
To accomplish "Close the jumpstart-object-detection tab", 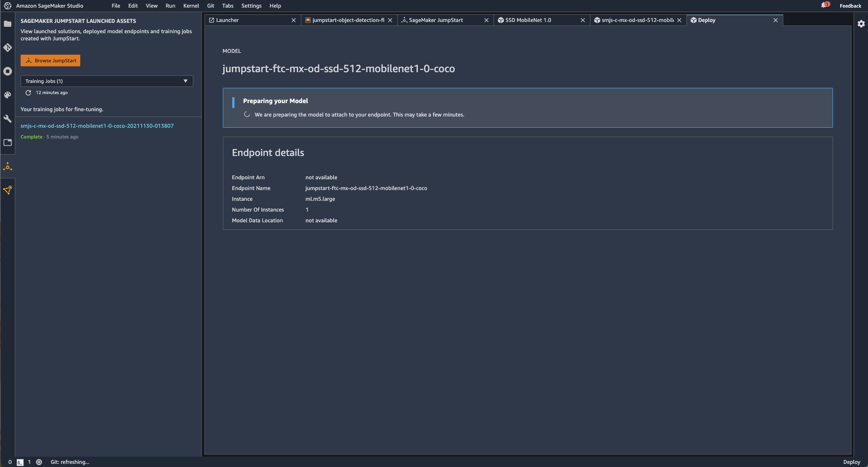I will click(390, 20).
